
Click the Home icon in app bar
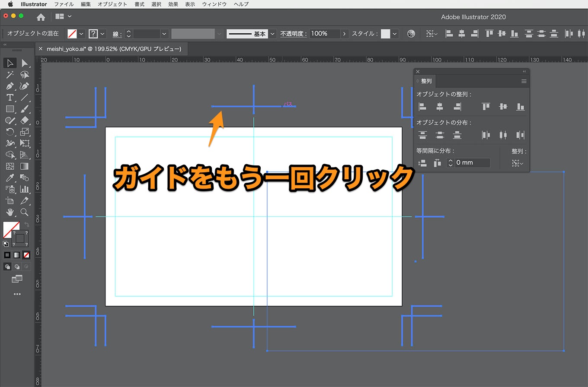coord(41,17)
